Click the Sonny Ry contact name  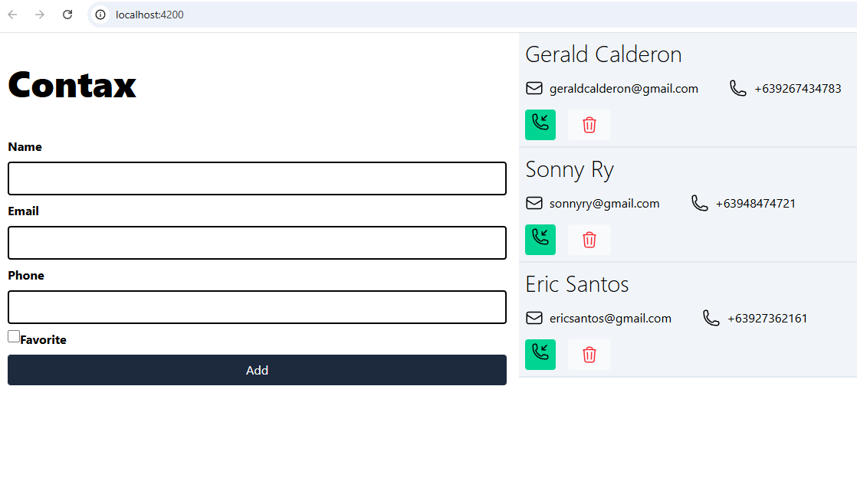(x=570, y=169)
